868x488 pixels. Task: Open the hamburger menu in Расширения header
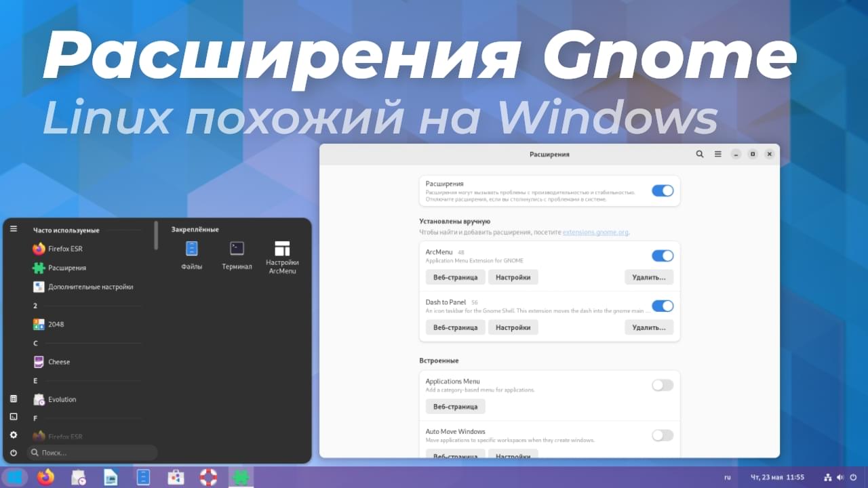pyautogui.click(x=717, y=154)
